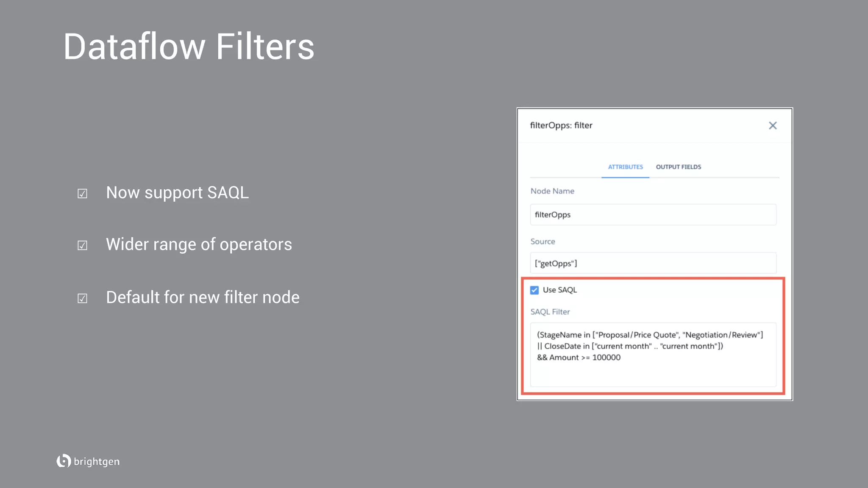Image resolution: width=868 pixels, height=488 pixels.
Task: Click the 'Dataflow Filters' slide heading
Action: pos(189,47)
